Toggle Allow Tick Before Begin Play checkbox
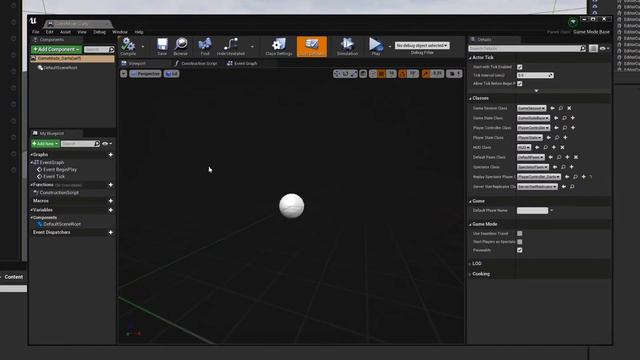Viewport: 640px width, 360px height. (520, 84)
